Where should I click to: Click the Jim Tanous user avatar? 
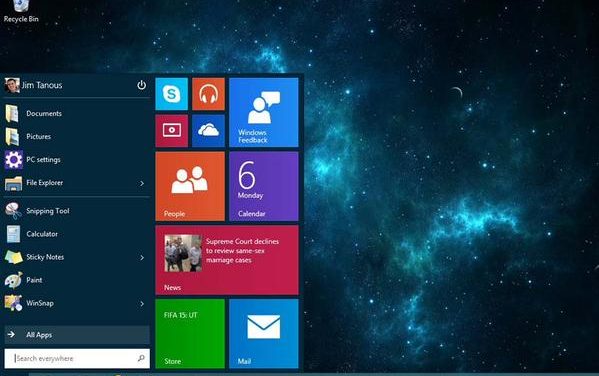pyautogui.click(x=12, y=85)
